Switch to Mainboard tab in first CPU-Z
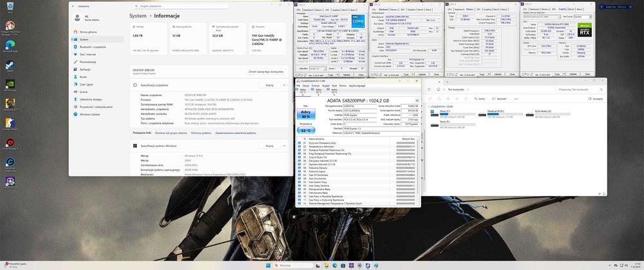644x270 pixels. pos(308,10)
